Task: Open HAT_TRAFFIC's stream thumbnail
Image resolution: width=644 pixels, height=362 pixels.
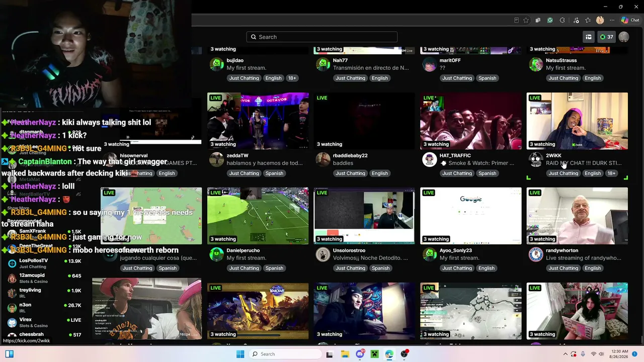Action: click(471, 121)
